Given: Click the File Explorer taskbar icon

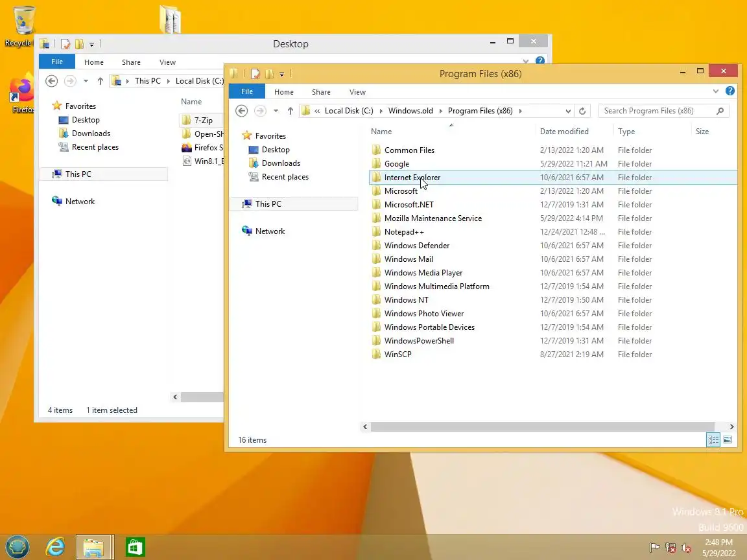Looking at the screenshot, I should coord(94,546).
